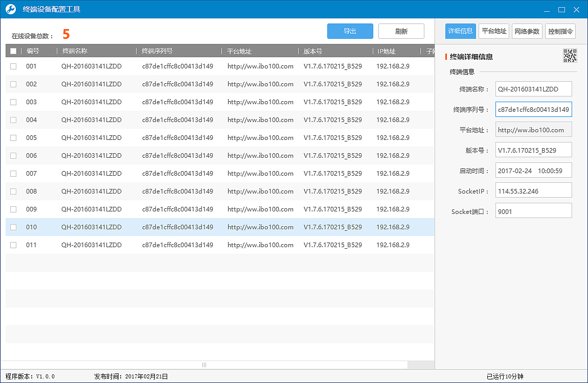Image resolution: width=588 pixels, height=383 pixels.
Task: Click the 版本号 input field
Action: click(533, 150)
